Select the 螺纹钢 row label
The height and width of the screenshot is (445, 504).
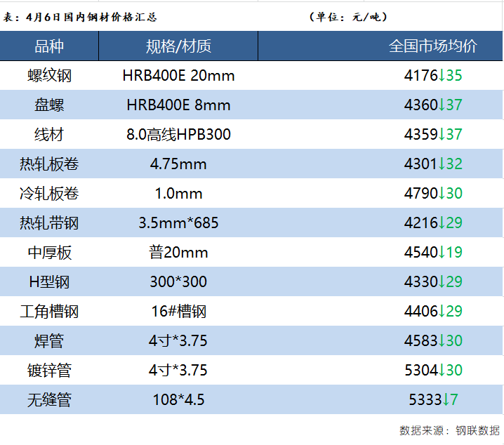49,76
